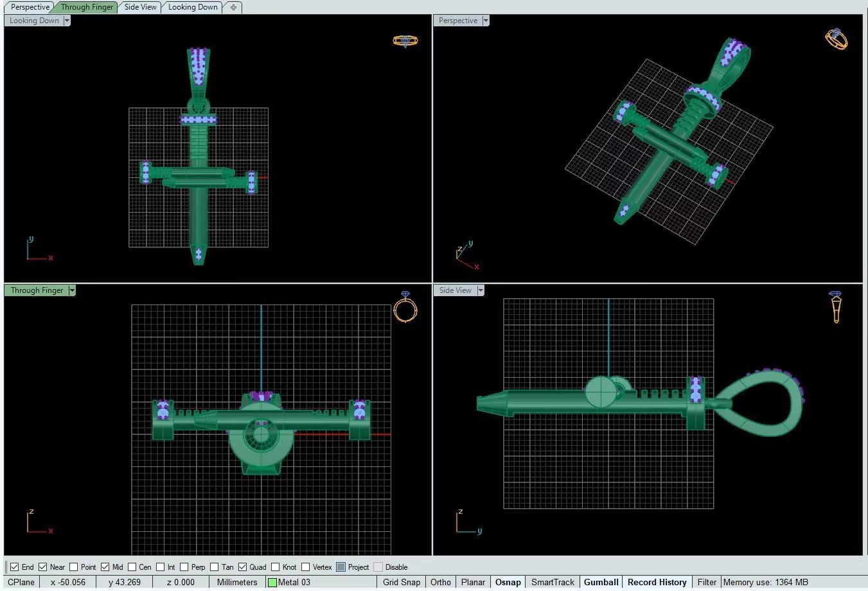Turn on the Perp object snap
Image resolution: width=868 pixels, height=591 pixels.
[184, 567]
